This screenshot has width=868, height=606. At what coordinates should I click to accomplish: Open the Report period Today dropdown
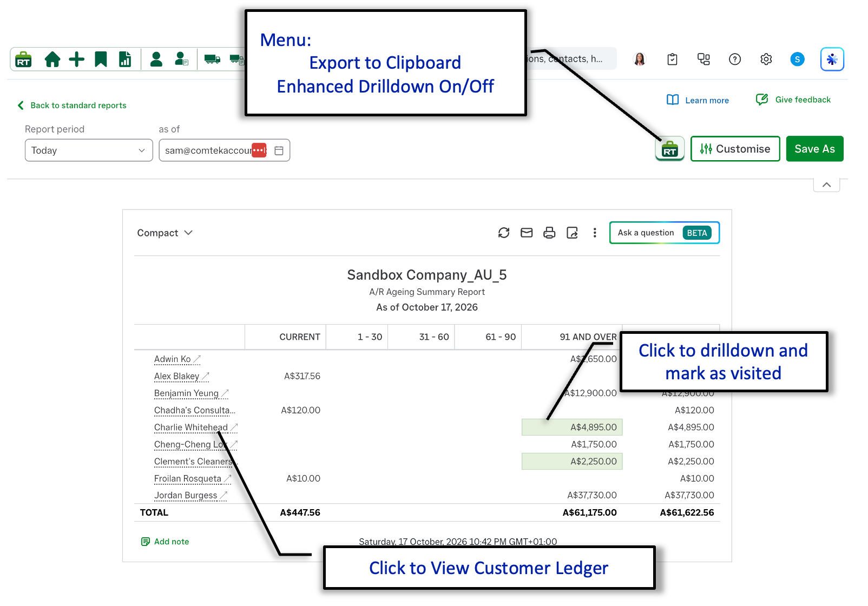89,150
